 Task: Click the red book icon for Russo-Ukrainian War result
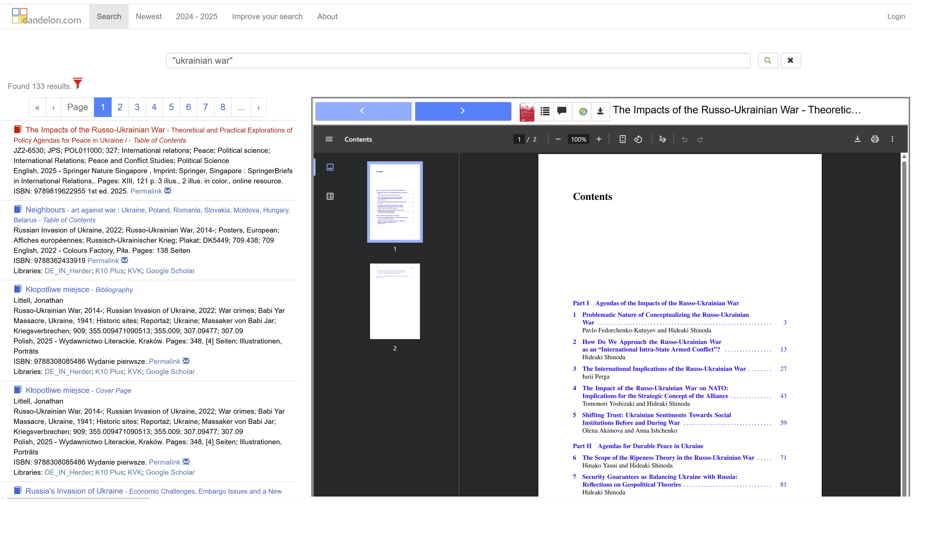(x=17, y=129)
